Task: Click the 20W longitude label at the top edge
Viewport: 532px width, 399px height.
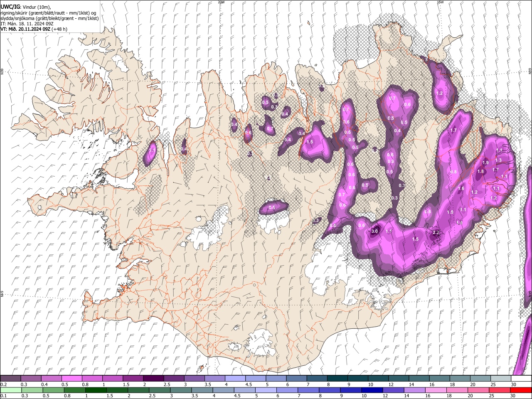Action: pyautogui.click(x=221, y=2)
